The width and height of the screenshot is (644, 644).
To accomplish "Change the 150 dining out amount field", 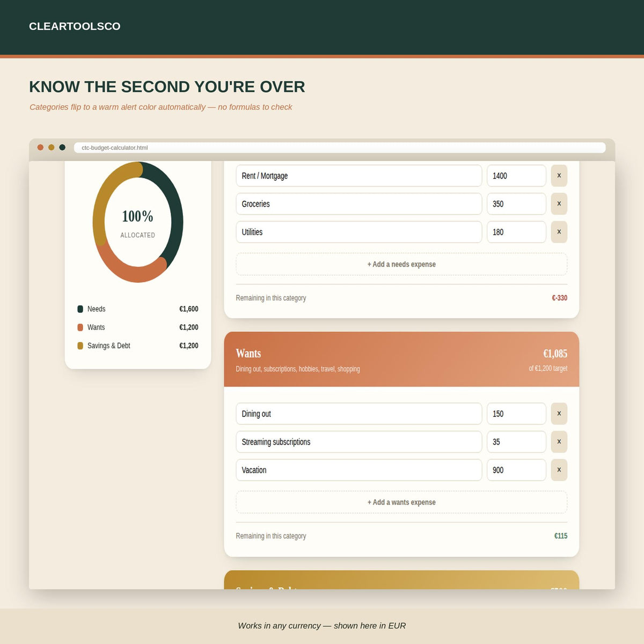I will click(x=516, y=414).
